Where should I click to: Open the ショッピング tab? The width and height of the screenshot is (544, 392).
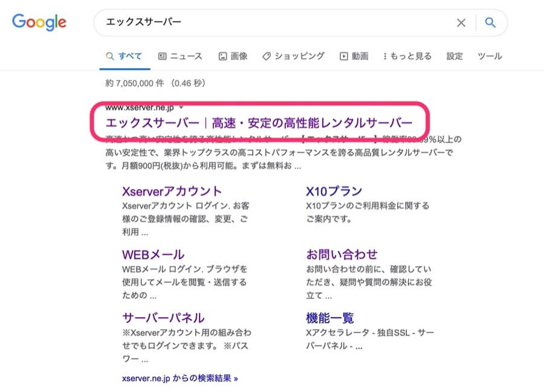293,56
